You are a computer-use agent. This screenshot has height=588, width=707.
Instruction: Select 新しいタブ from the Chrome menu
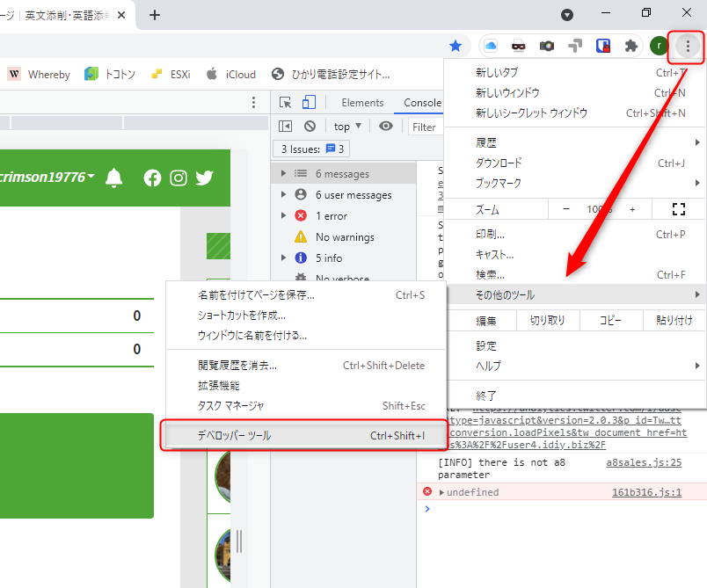(x=575, y=73)
